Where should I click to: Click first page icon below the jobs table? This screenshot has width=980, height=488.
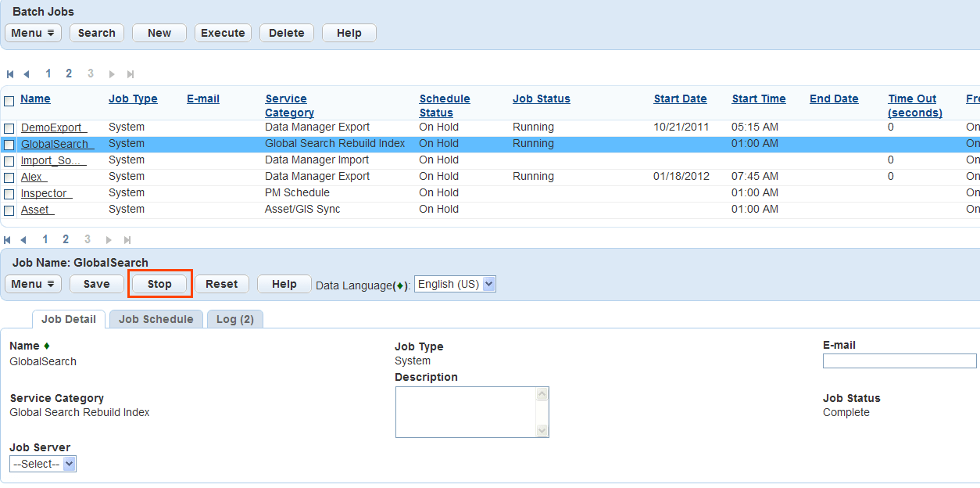(8, 240)
